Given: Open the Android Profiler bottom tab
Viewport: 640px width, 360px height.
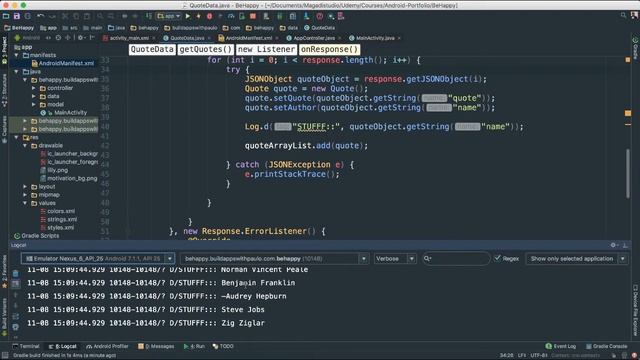Looking at the screenshot, I should click(x=107, y=346).
